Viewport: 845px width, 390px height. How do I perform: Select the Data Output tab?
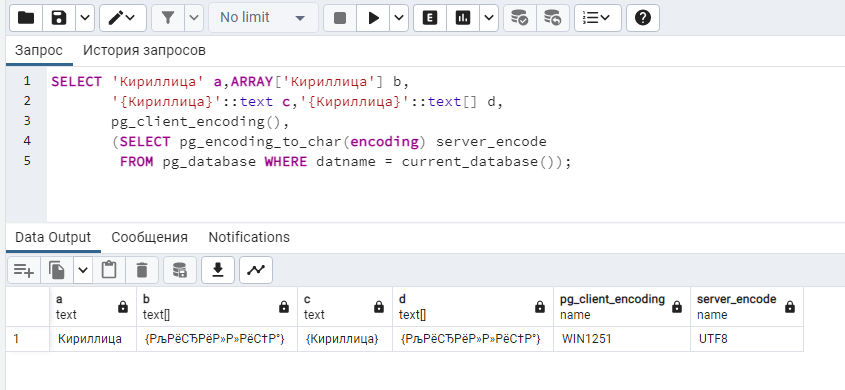tap(53, 237)
